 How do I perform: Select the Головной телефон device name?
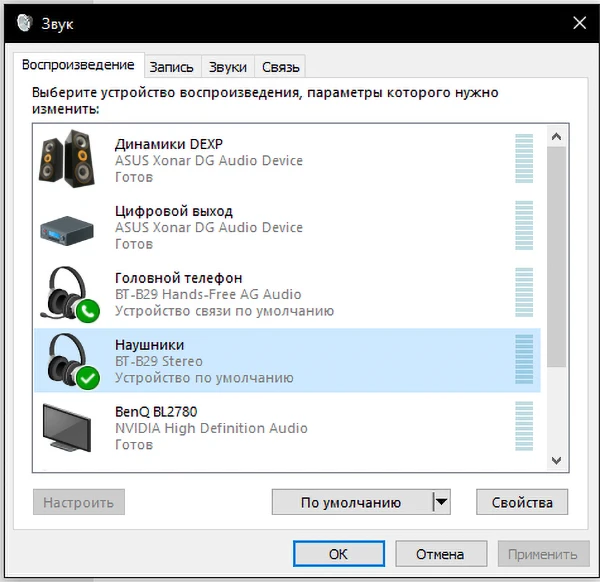[x=179, y=278]
